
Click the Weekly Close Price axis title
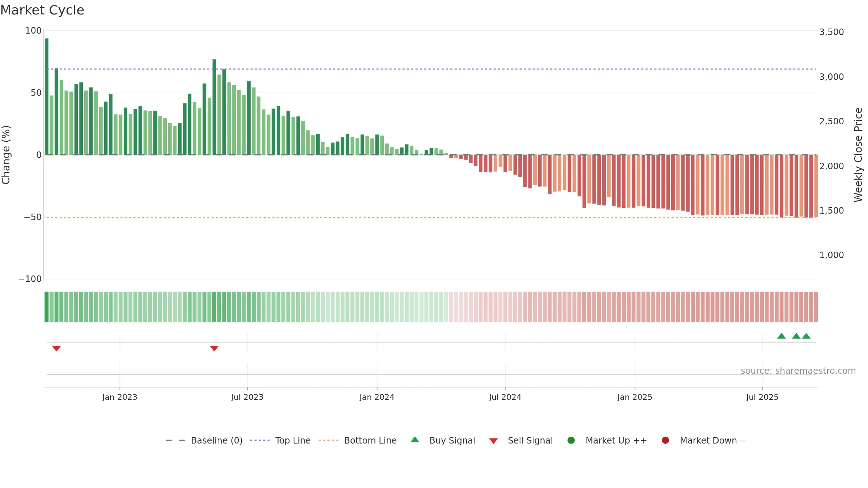coord(858,155)
